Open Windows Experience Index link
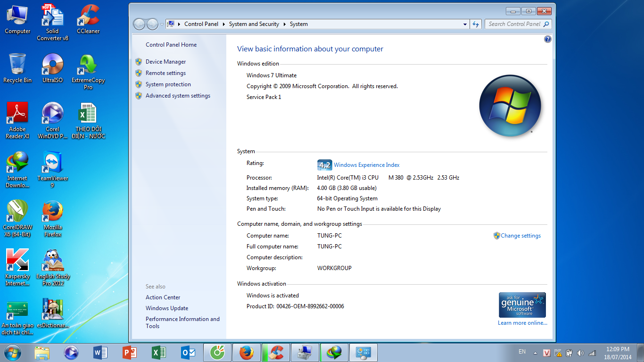Image resolution: width=644 pixels, height=362 pixels. tap(366, 165)
